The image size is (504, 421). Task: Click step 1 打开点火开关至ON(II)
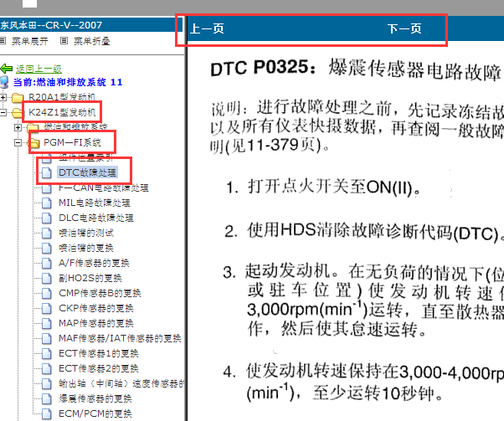[x=323, y=187]
